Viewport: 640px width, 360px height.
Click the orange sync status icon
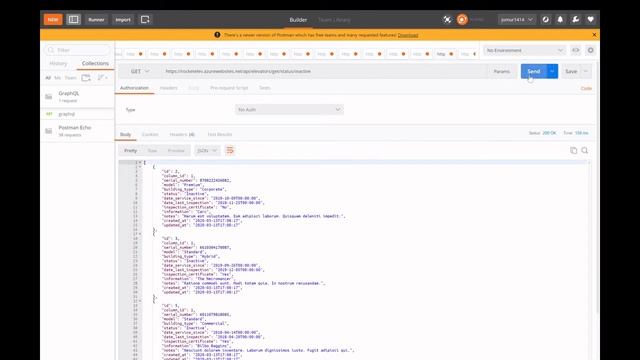pos(462,20)
